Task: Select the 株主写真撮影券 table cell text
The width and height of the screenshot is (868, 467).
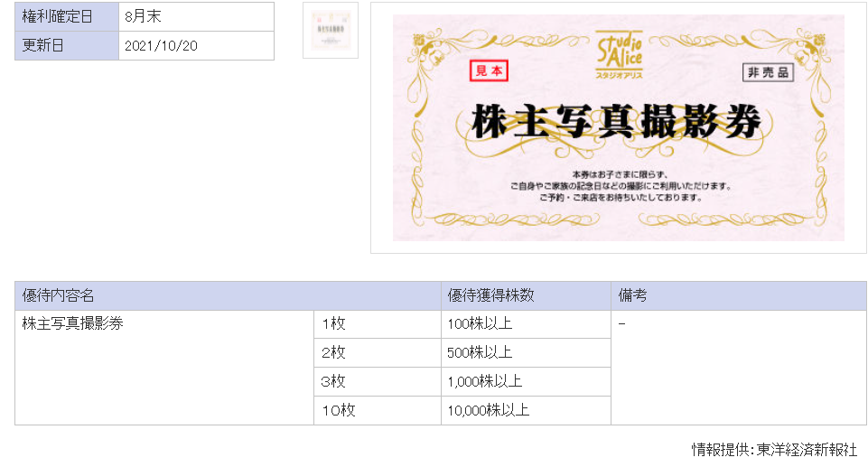Action: (72, 323)
